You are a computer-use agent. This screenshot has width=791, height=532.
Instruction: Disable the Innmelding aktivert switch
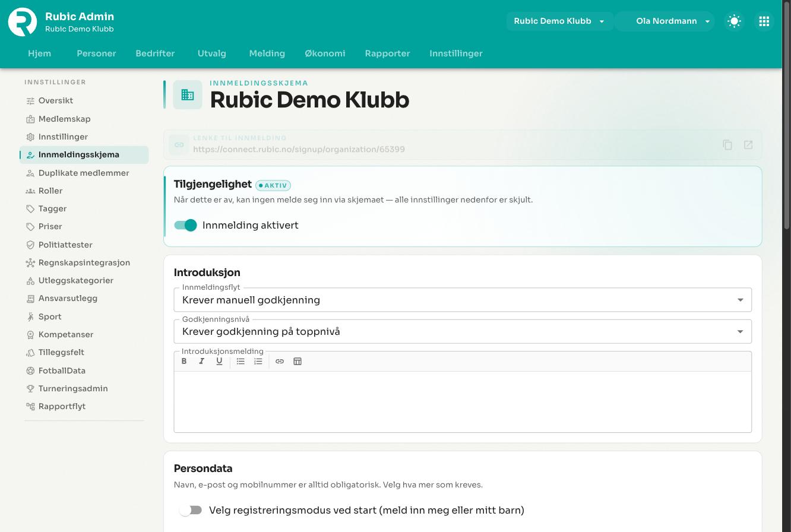(185, 225)
